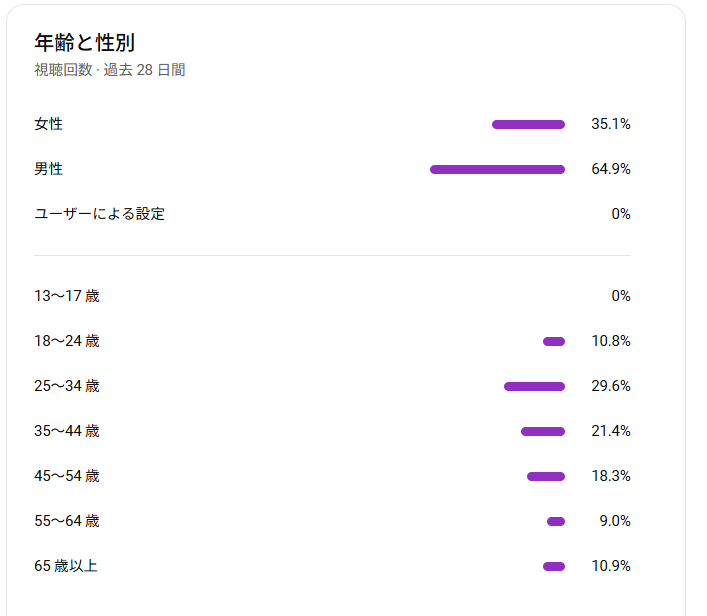Click the 女性 purple percentage bar
The width and height of the screenshot is (707, 616).
pos(528,124)
